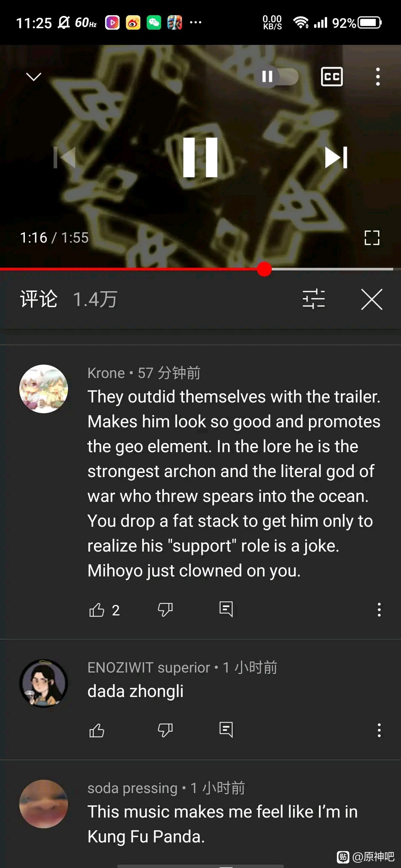Reply to Krone's comment
The height and width of the screenshot is (868, 401).
pyautogui.click(x=226, y=609)
